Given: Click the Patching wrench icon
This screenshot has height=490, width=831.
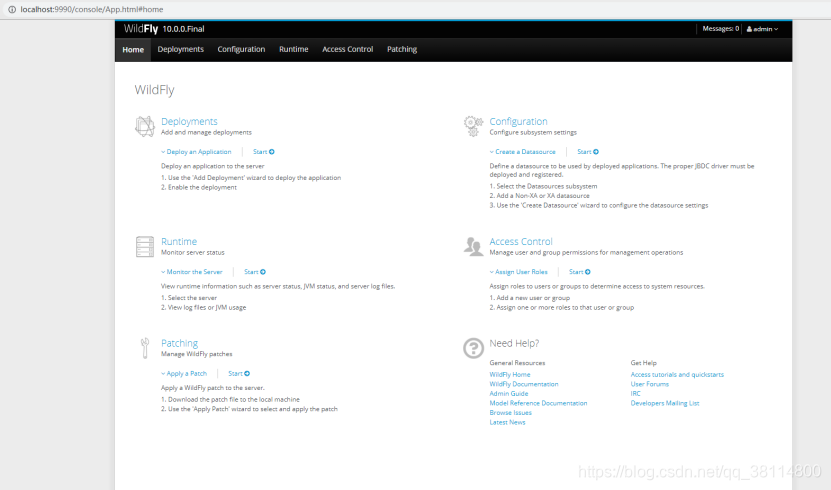Looking at the screenshot, I should coord(145,348).
